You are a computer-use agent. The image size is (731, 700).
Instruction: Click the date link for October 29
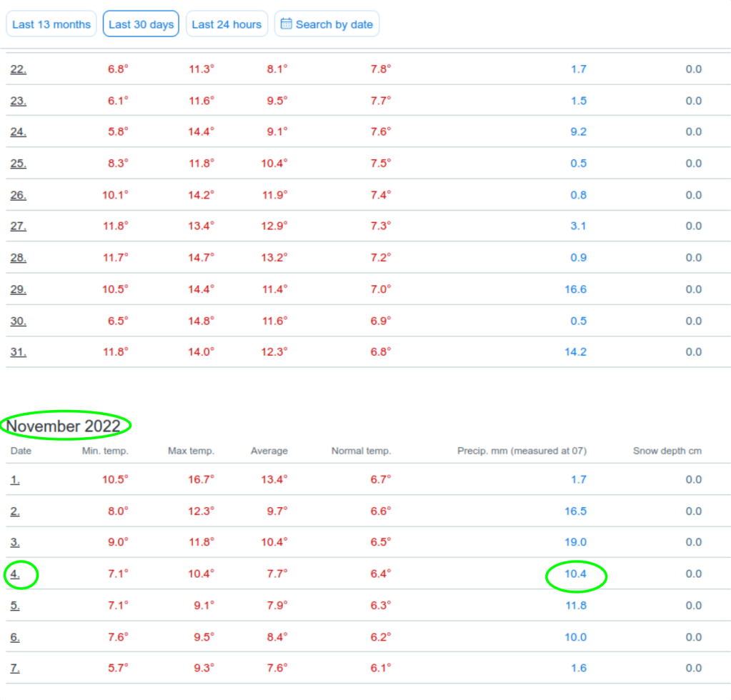coord(18,289)
